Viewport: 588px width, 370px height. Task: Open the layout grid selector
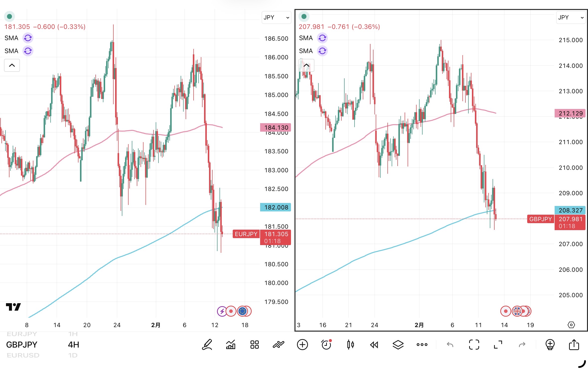point(254,345)
